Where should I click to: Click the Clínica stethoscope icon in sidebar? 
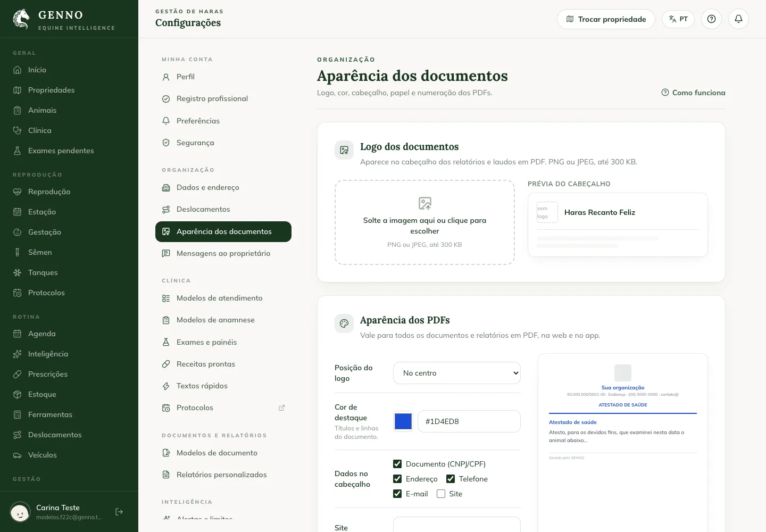pos(17,130)
